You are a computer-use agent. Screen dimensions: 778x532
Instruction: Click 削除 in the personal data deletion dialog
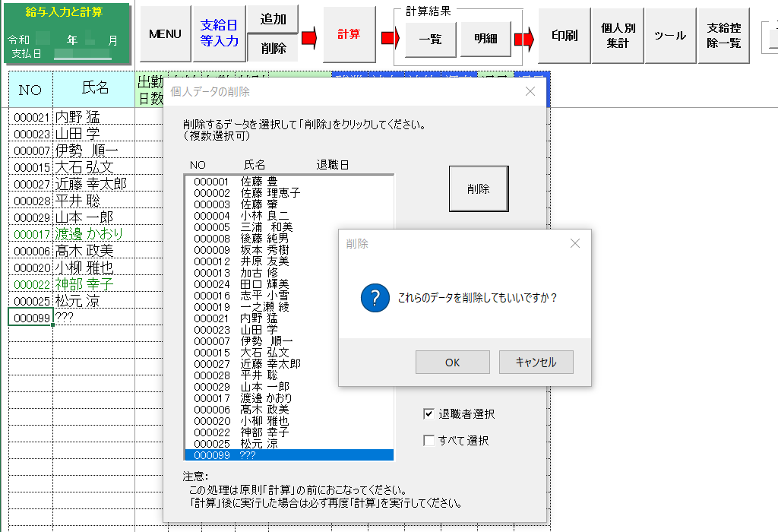click(479, 189)
